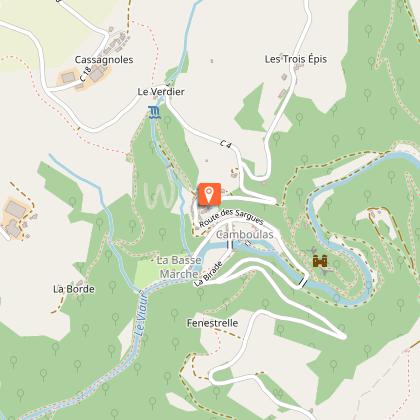Click the La Basse Marche label

click(x=179, y=267)
